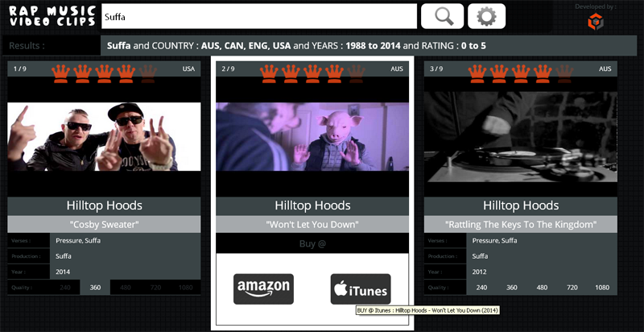Click the AUS country label on card 3/9
This screenshot has height=332, width=644.
605,68
